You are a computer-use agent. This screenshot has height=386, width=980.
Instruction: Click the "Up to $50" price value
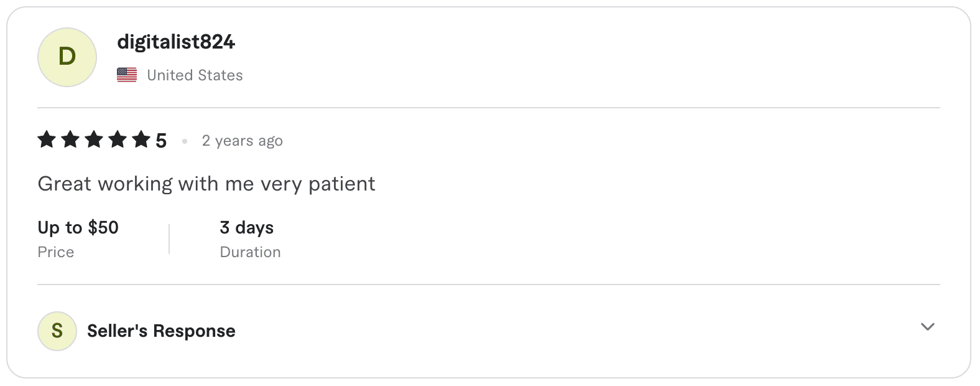[x=78, y=228]
